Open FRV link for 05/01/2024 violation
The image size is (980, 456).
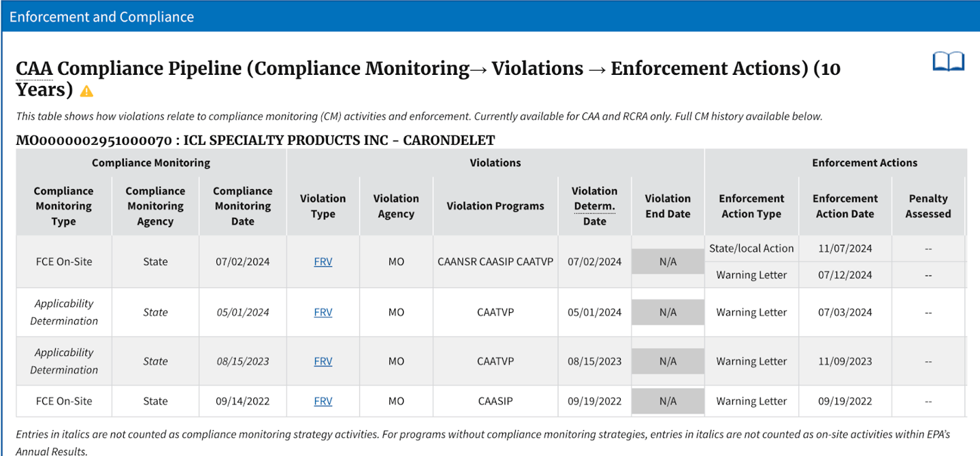click(x=323, y=312)
